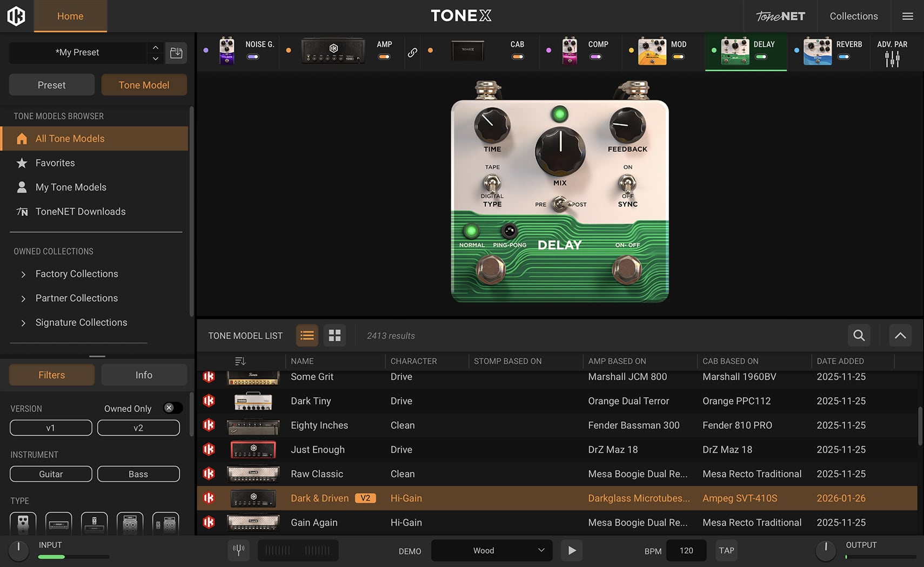Flip the TAPE/DIGITAL type switch
Screen dimensions: 924x567
coord(492,184)
